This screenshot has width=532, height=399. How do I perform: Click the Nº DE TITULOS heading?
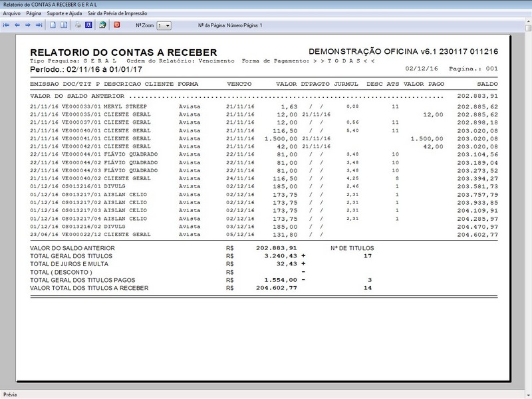point(352,248)
